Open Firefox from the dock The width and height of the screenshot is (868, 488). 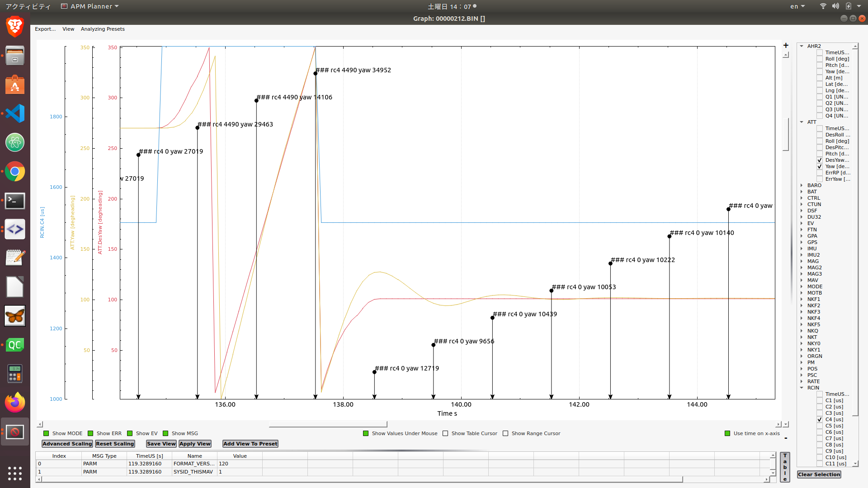(x=15, y=402)
